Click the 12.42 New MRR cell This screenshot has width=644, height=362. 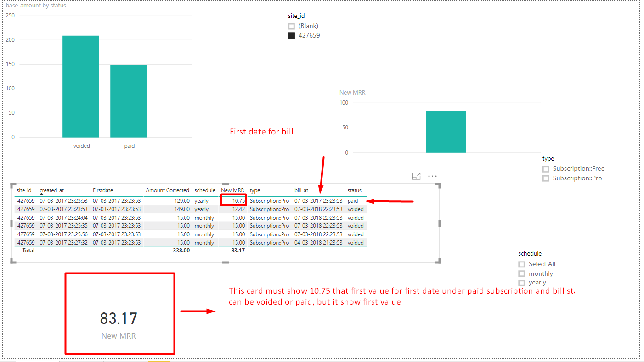(x=238, y=209)
